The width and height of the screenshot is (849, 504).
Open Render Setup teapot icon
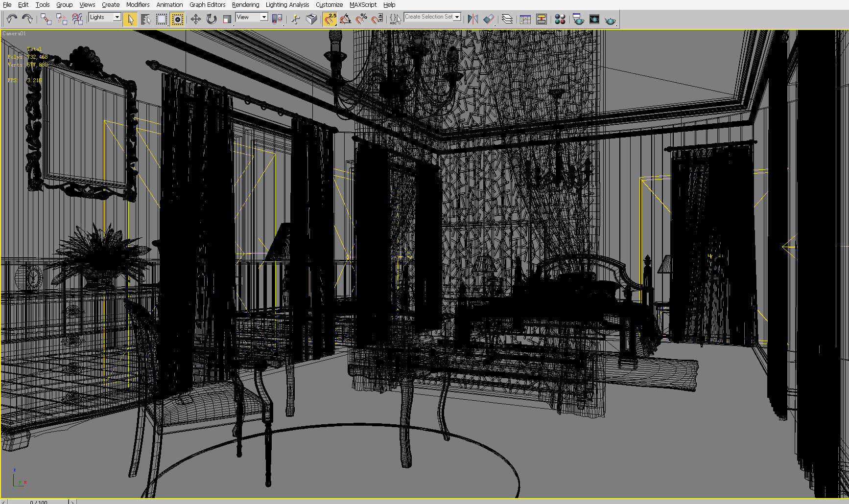click(578, 19)
